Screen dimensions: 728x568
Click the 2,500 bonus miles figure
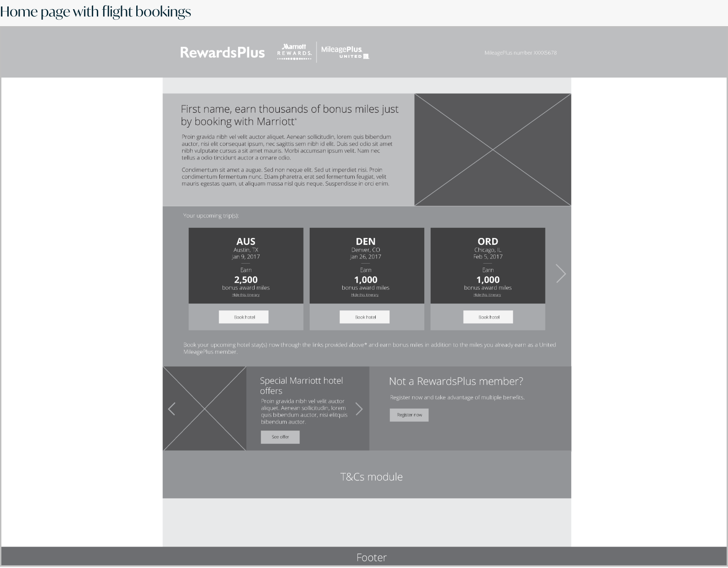pyautogui.click(x=246, y=280)
